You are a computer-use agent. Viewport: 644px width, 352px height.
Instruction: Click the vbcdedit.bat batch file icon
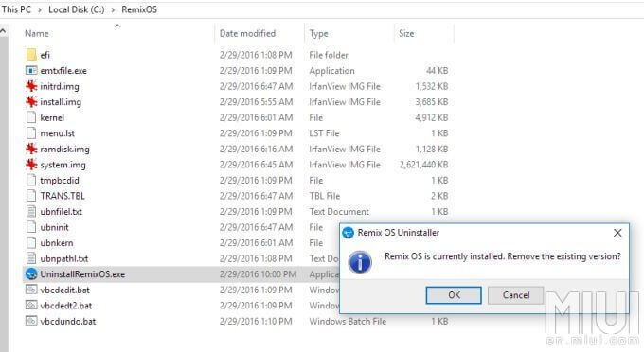[x=31, y=290]
